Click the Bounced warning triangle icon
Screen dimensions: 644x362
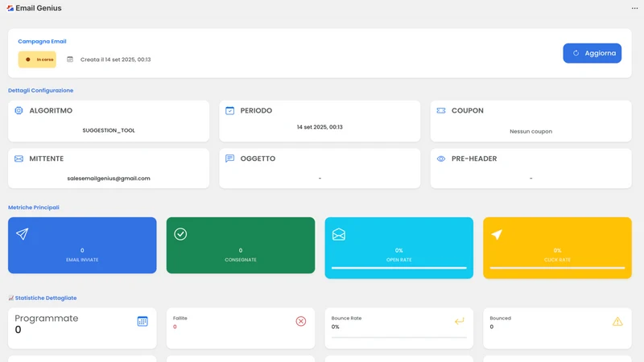pos(617,321)
